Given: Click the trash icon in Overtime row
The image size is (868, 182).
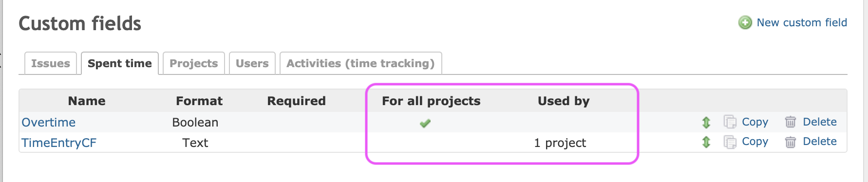Looking at the screenshot, I should click(x=791, y=122).
